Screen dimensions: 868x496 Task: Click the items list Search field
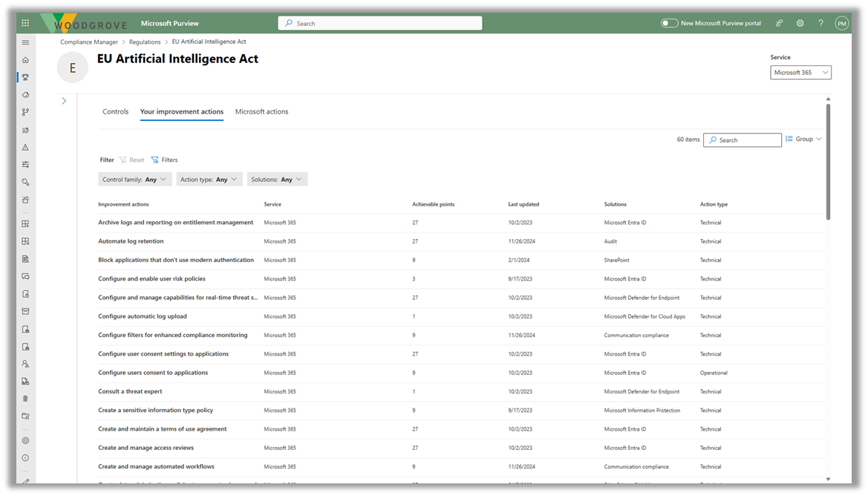(743, 140)
